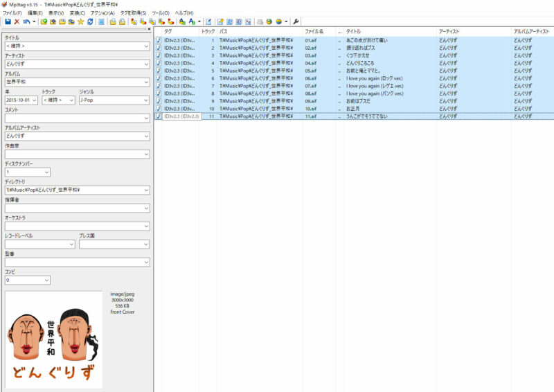The height and width of the screenshot is (392, 554).
Task: Copy the tag with the copy icon
Action: (x=113, y=21)
